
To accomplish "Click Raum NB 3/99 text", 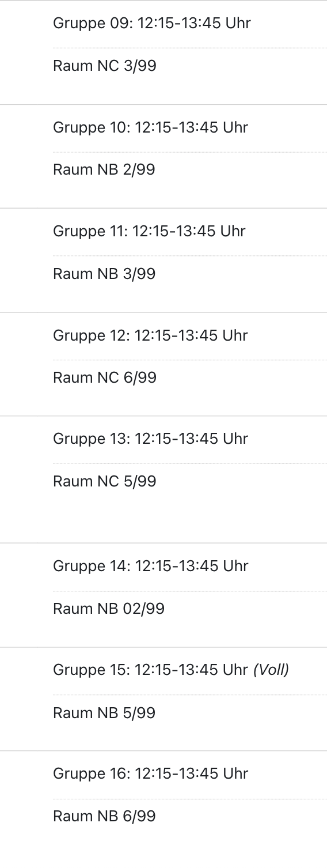I will click(x=104, y=274).
